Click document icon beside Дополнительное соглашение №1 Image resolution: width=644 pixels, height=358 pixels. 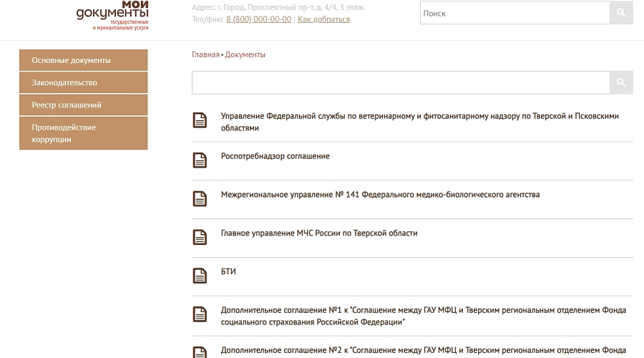200,314
